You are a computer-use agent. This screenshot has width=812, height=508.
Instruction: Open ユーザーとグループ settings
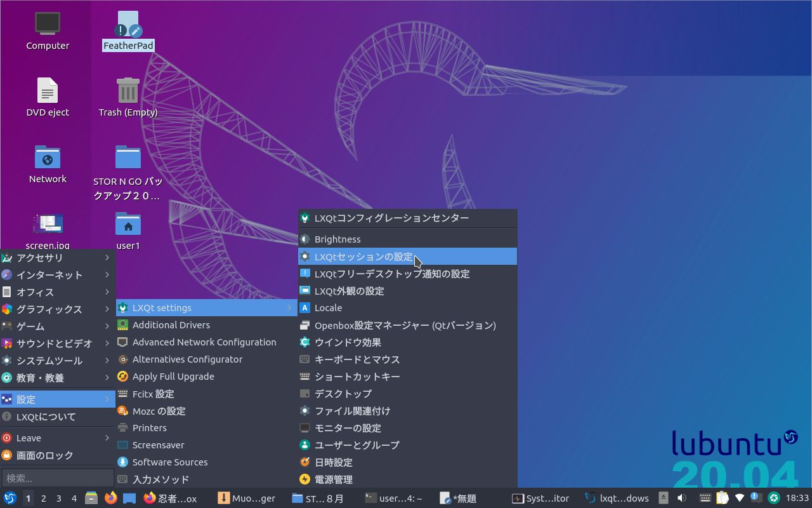tap(408, 445)
